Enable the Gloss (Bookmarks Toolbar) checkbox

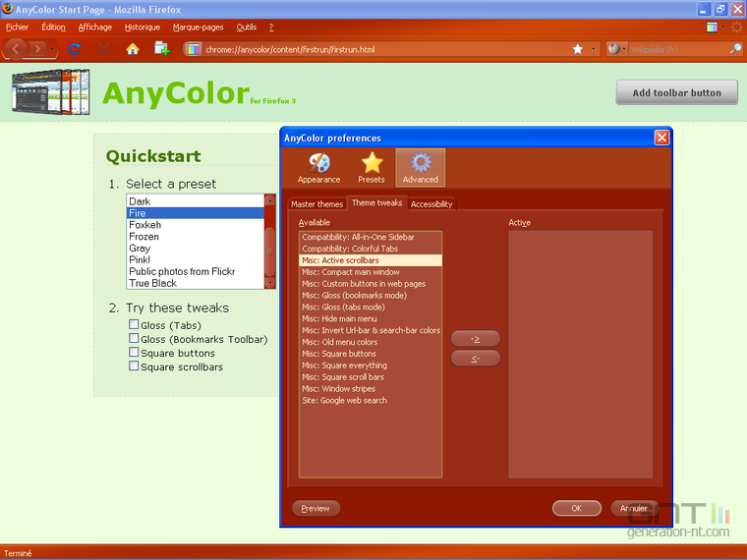coord(134,339)
